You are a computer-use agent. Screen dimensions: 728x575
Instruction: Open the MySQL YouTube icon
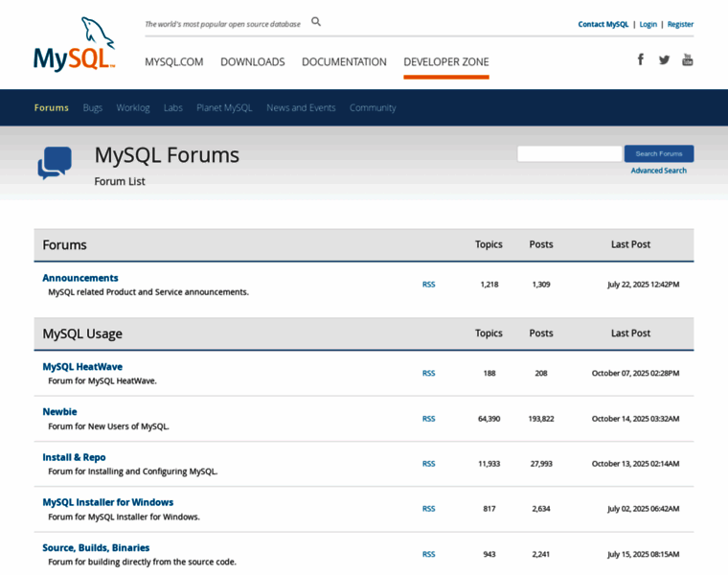(688, 59)
